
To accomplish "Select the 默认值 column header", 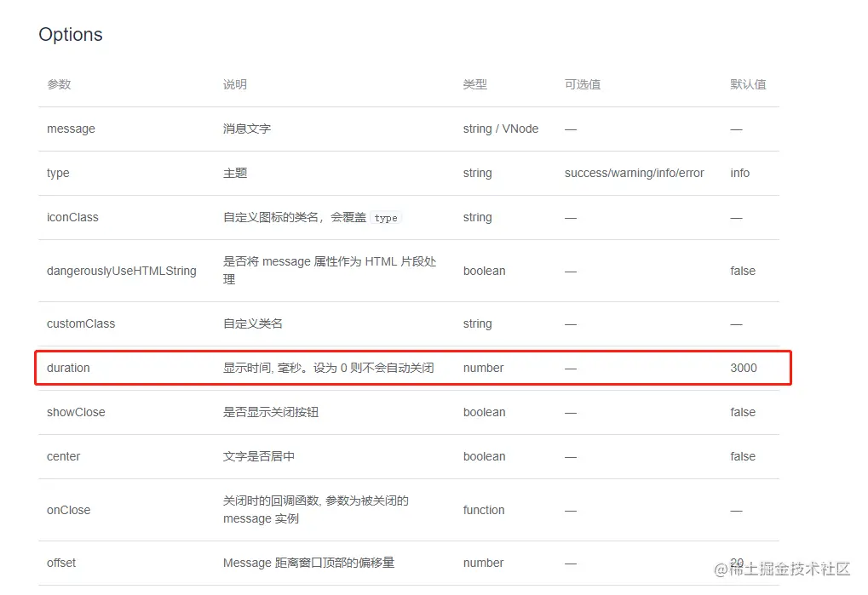I will pos(748,84).
